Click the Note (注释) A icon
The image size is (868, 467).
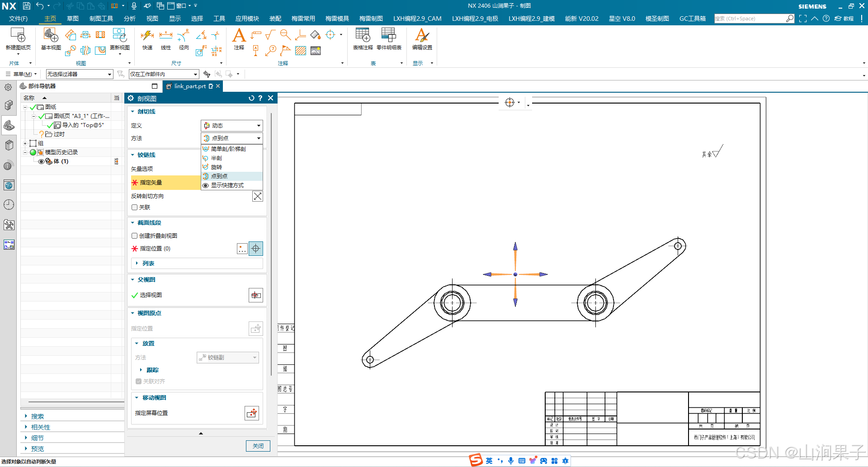[x=239, y=35]
